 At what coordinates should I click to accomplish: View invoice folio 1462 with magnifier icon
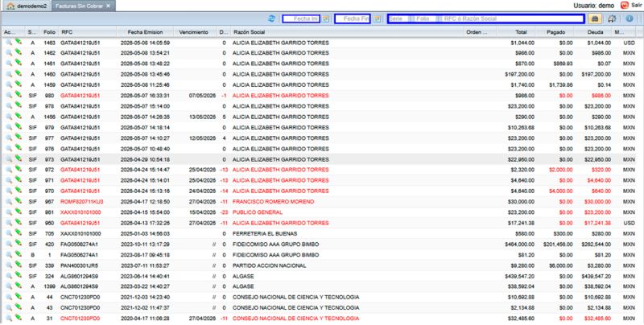point(9,52)
